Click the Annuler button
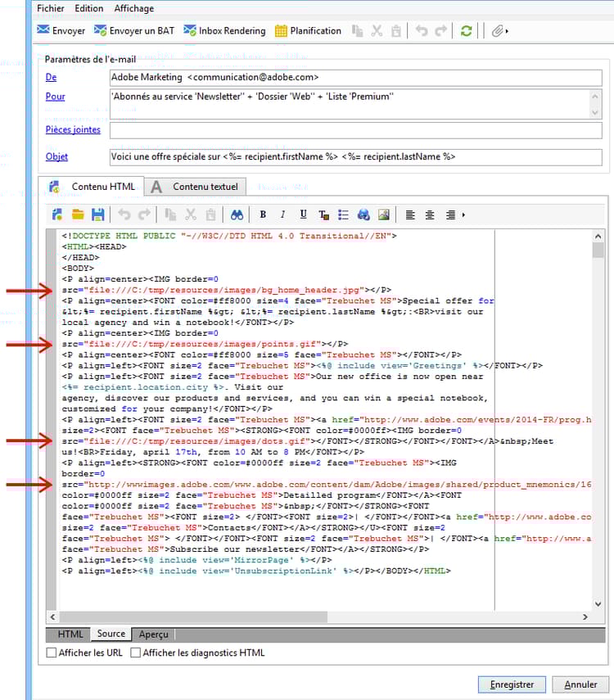This screenshot has width=614, height=700. [580, 684]
